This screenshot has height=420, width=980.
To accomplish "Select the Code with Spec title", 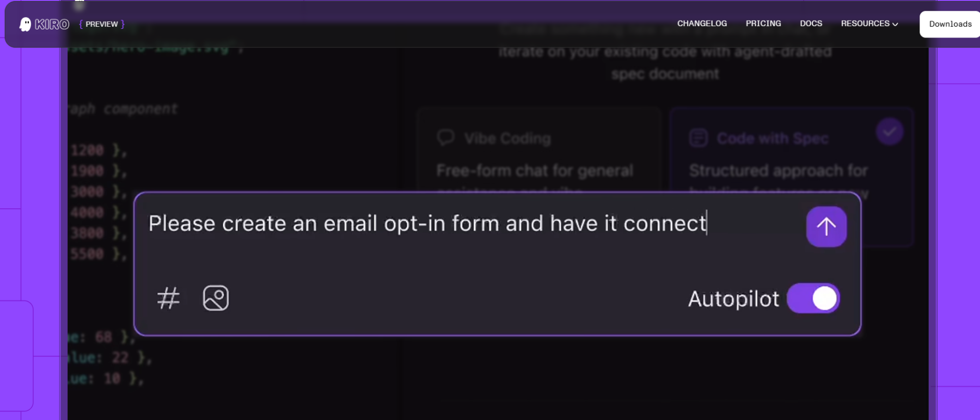I will pos(773,139).
